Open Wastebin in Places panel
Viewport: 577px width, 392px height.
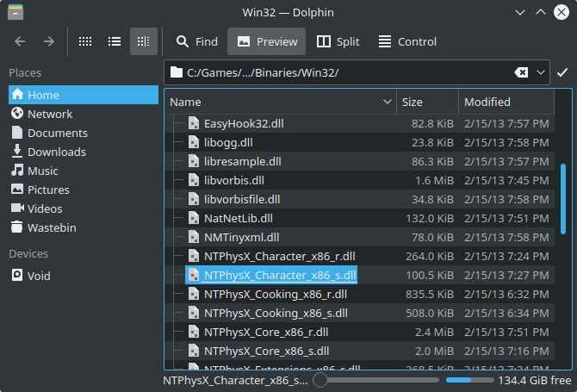pyautogui.click(x=84, y=227)
